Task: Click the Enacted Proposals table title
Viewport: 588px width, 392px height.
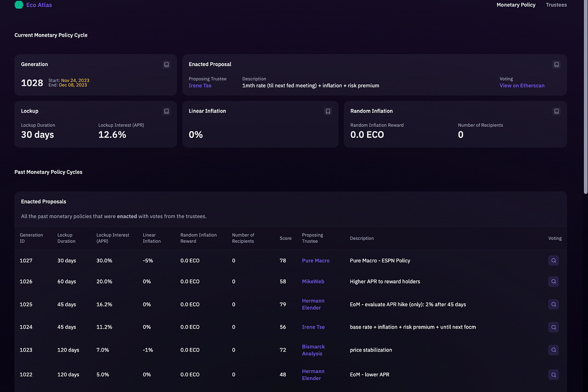Action: click(x=44, y=202)
